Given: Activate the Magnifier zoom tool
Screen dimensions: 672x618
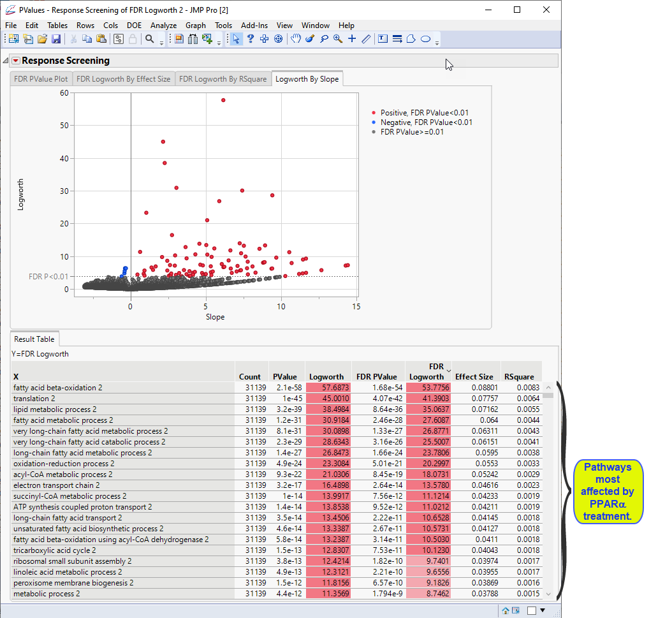Looking at the screenshot, I should tap(338, 39).
